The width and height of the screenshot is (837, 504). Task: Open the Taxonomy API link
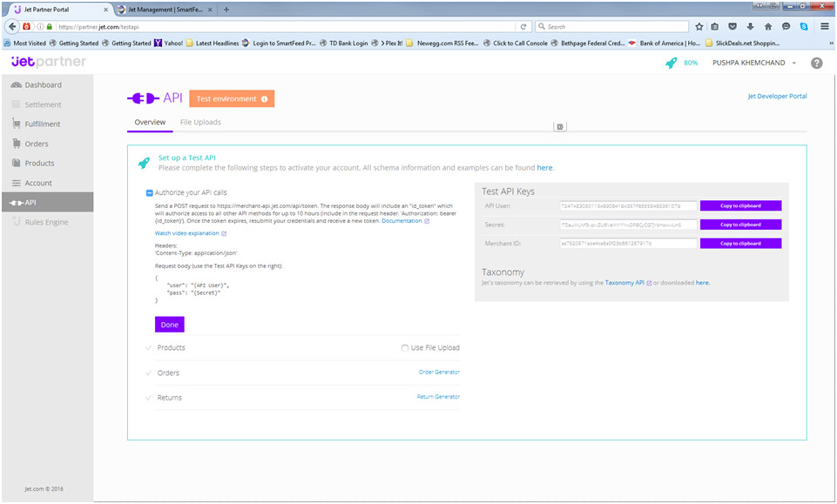[x=624, y=283]
